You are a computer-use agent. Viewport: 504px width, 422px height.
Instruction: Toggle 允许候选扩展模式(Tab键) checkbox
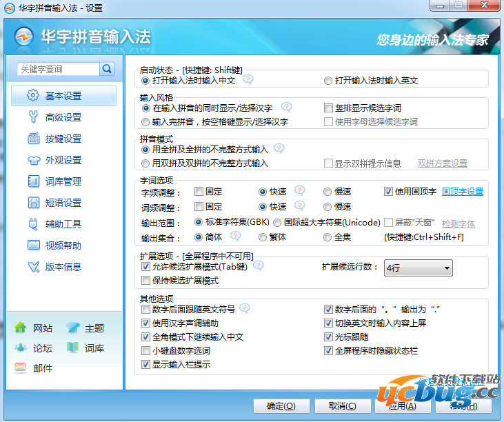[145, 266]
